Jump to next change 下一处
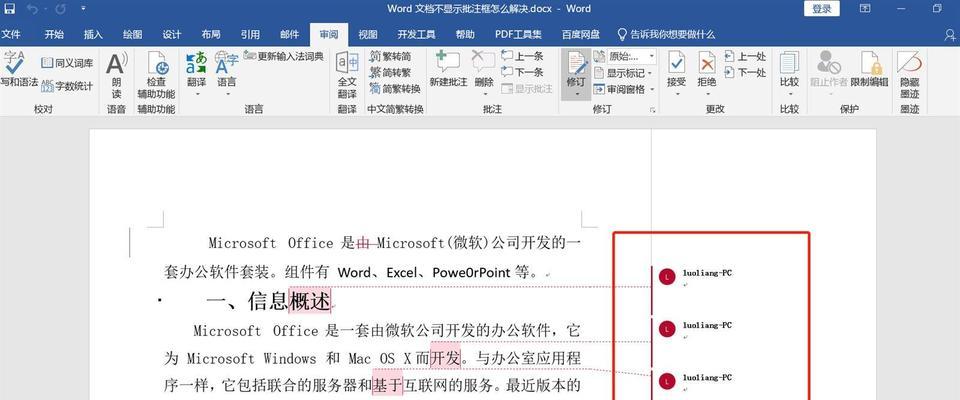 pyautogui.click(x=745, y=72)
